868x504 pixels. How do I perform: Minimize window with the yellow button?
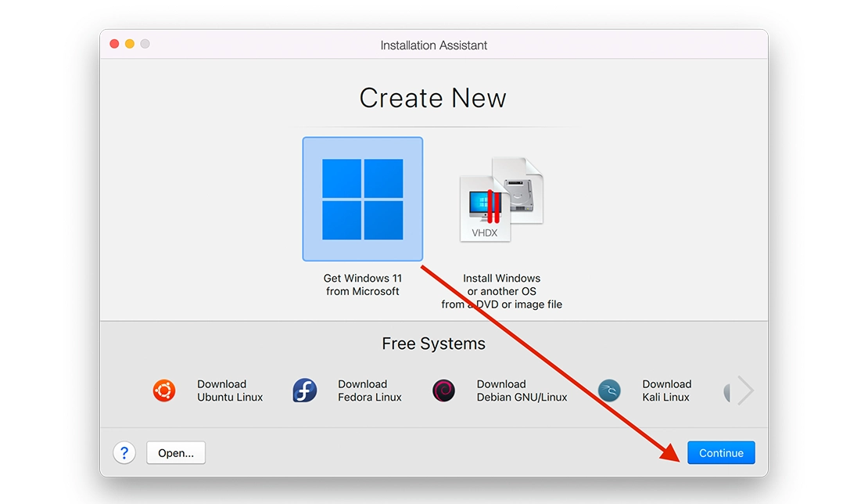[x=130, y=44]
